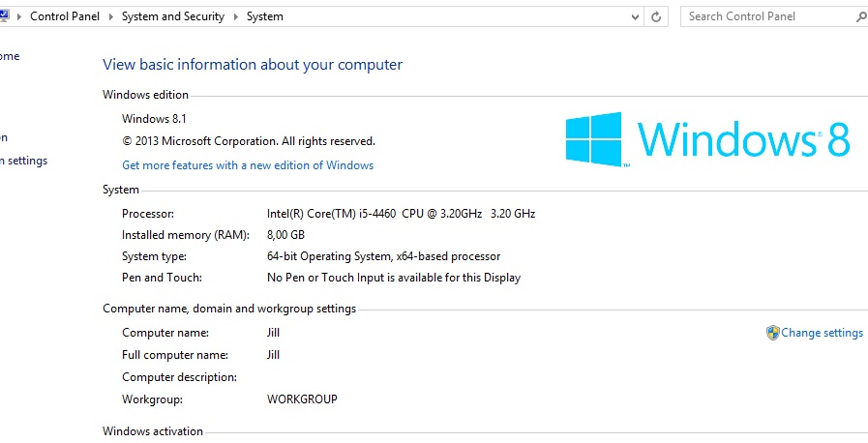Expand the arrow before Control Panel breadcrumb
The width and height of the screenshot is (868, 443).
(x=19, y=16)
